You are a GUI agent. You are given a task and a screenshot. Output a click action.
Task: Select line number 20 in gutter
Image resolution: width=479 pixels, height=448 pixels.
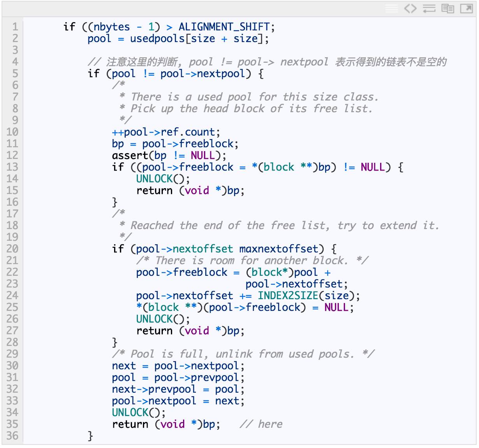tap(12, 249)
